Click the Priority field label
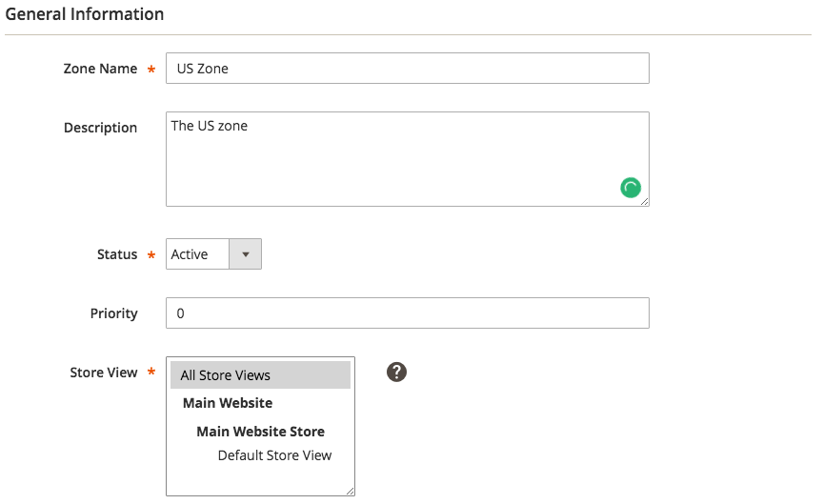Image resolution: width=823 pixels, height=504 pixels. (114, 313)
